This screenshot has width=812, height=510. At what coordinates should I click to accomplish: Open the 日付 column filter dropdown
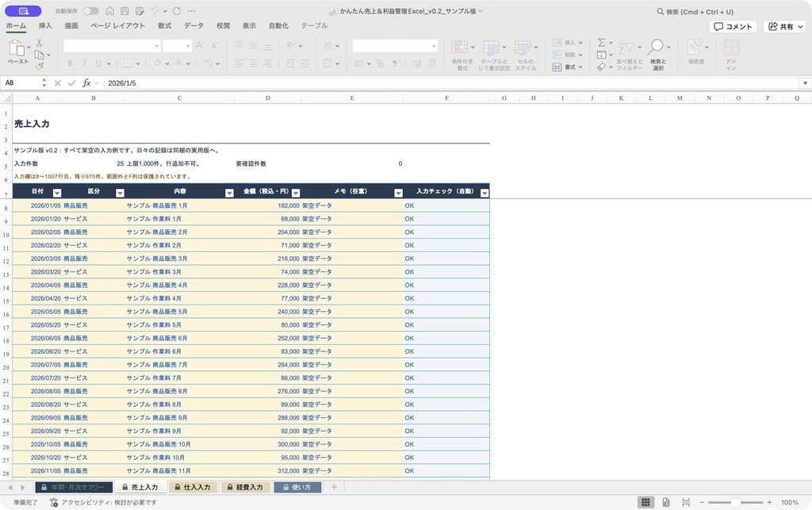click(x=57, y=193)
